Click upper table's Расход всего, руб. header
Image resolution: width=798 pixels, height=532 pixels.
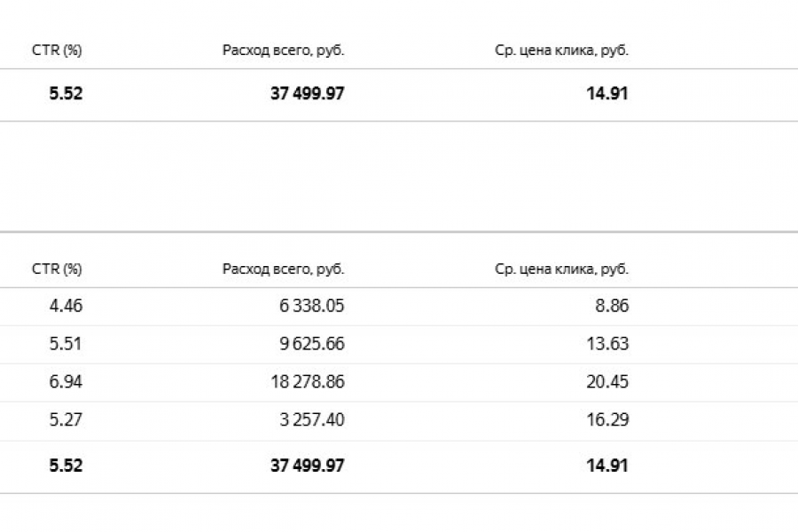tap(283, 51)
